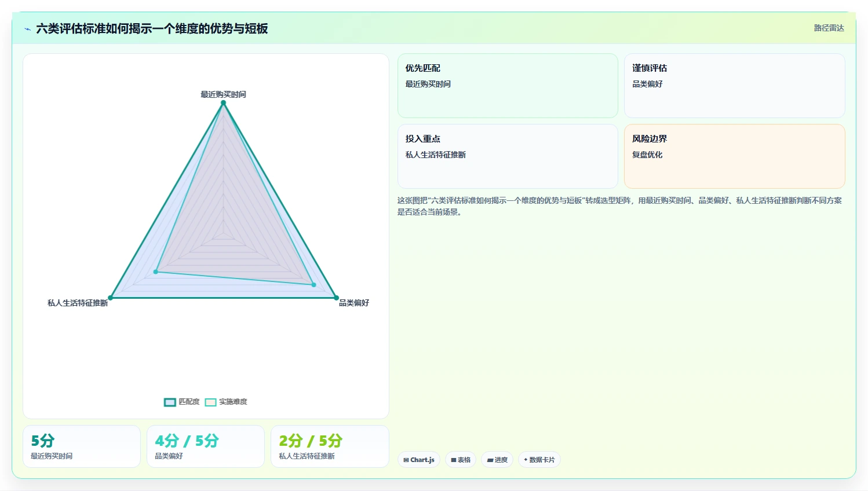
Task: Click 私人生活特征推断 text in 投入重点 card
Action: coord(436,155)
